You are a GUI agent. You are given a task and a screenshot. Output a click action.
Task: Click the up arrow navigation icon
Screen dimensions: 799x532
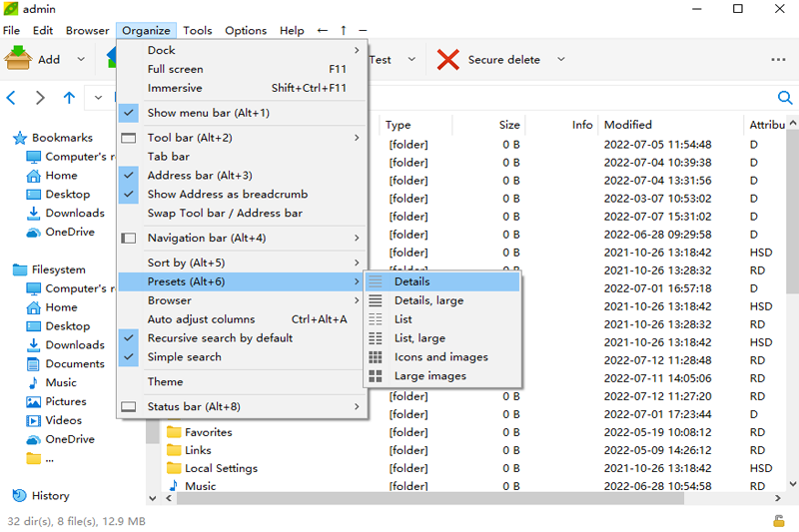pyautogui.click(x=69, y=97)
